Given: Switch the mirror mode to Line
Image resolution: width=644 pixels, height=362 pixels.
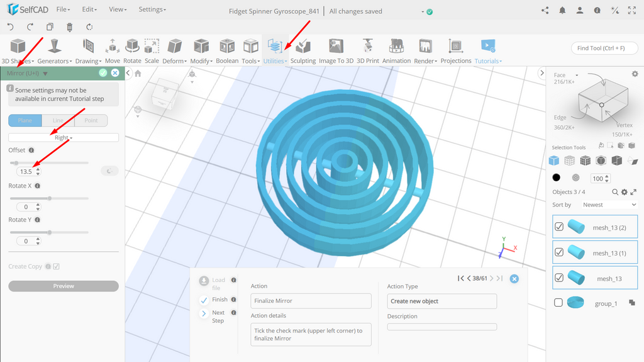Looking at the screenshot, I should coord(58,120).
